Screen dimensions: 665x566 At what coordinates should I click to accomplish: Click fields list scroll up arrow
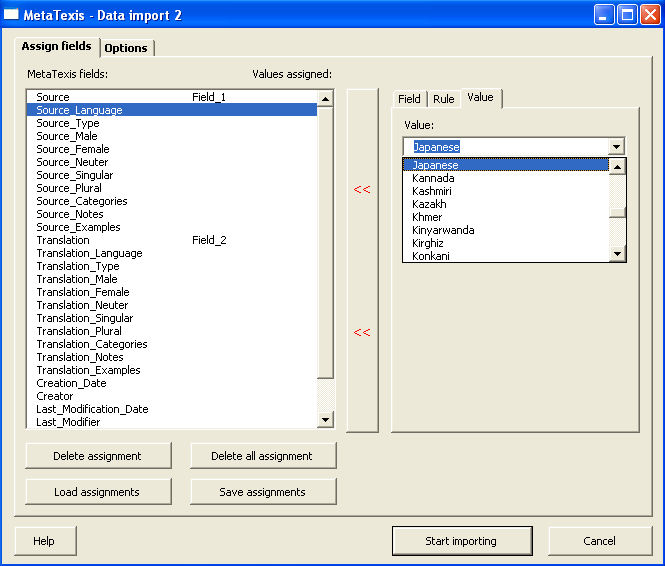[325, 99]
